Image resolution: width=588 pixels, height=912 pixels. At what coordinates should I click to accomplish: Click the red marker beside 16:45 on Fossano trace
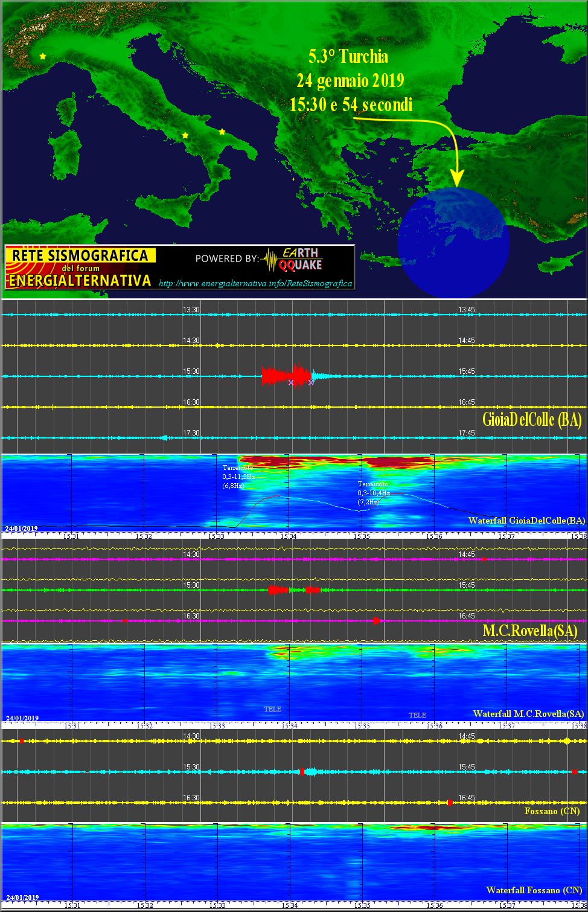point(449,803)
